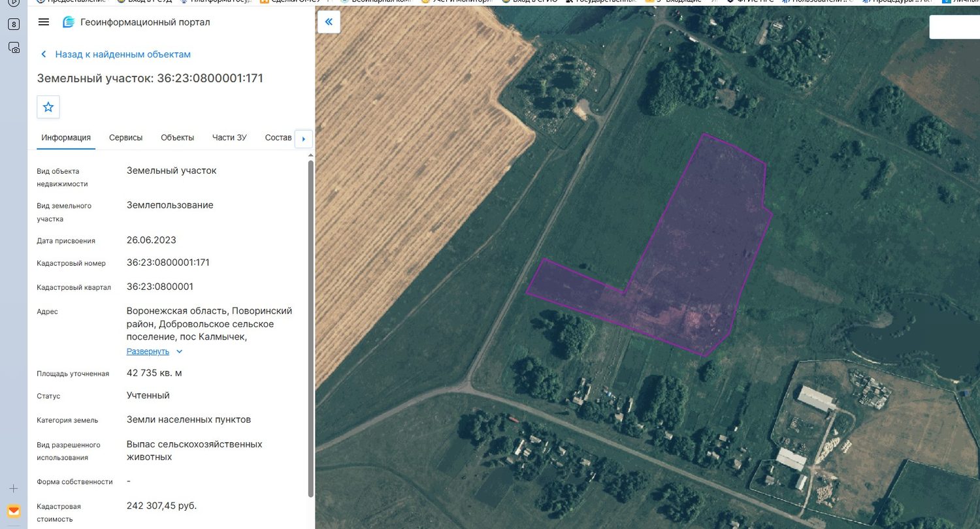The image size is (980, 529).
Task: Click the label Форма собственности
Action: click(75, 481)
